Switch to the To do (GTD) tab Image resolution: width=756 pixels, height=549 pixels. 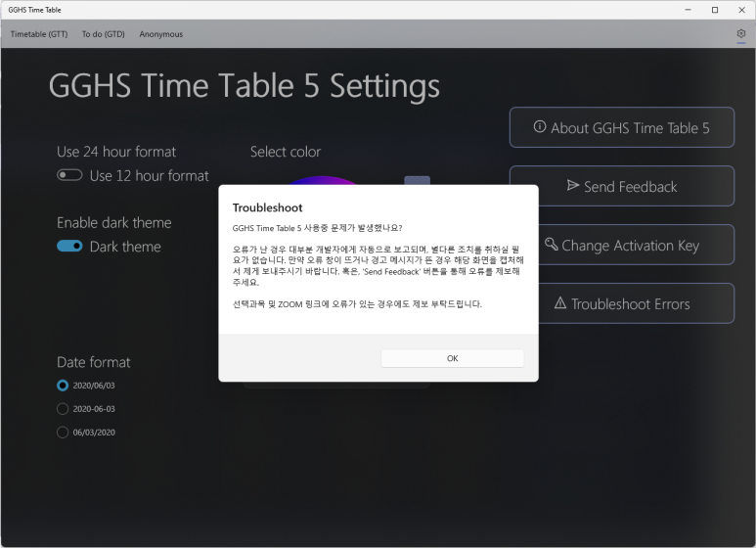pyautogui.click(x=103, y=34)
